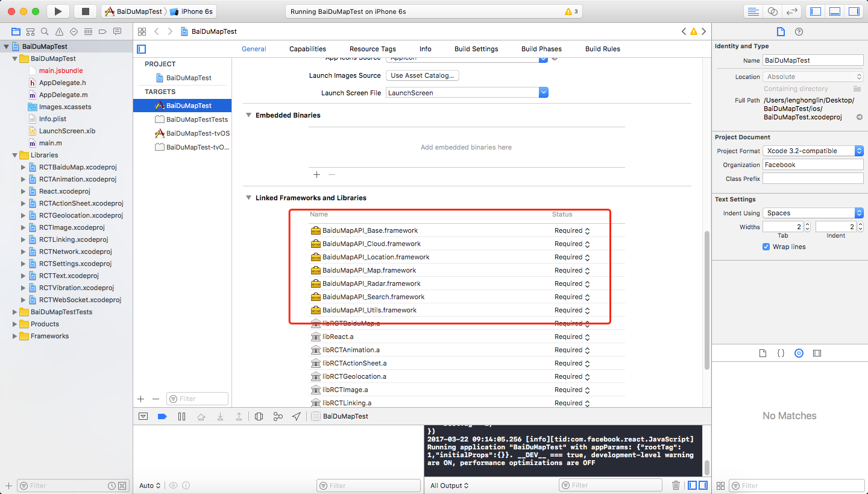Reveal the project's full path in Finder
The height and width of the screenshot is (494, 868).
(859, 117)
